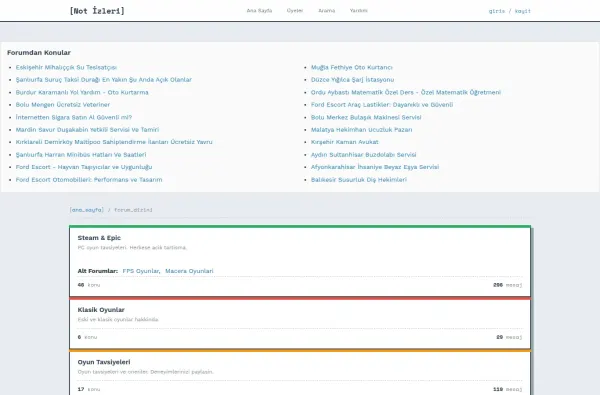Screen dimensions: 600x395
Task: Open the Üyeler menu item
Action: 295,11
